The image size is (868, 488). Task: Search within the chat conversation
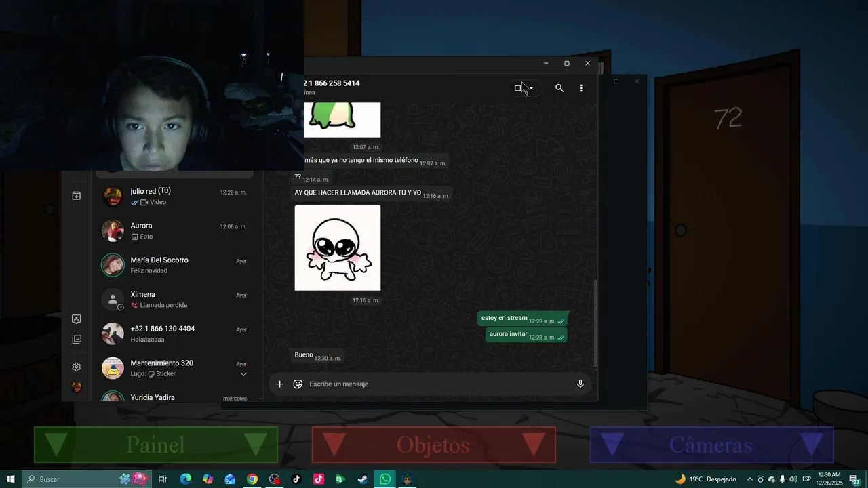pyautogui.click(x=559, y=88)
